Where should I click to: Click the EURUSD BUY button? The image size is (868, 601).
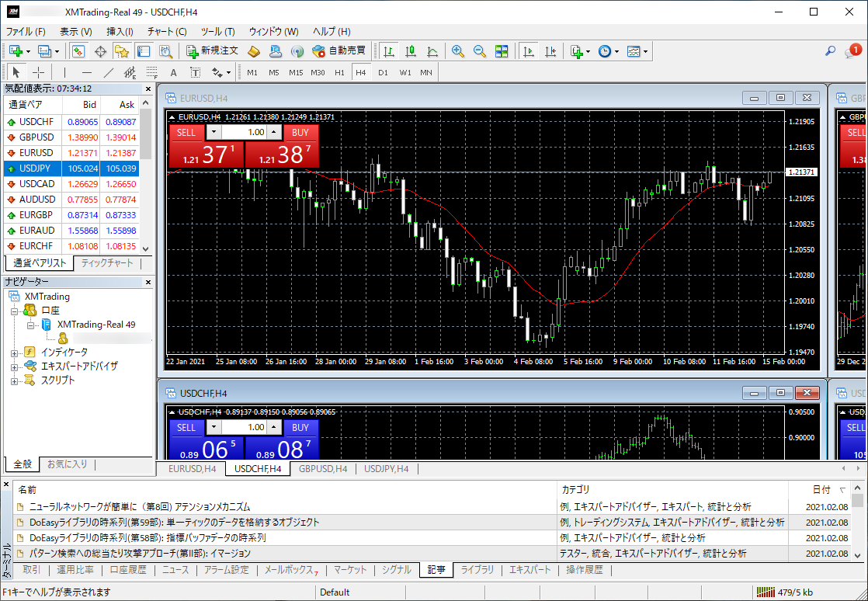[x=300, y=133]
